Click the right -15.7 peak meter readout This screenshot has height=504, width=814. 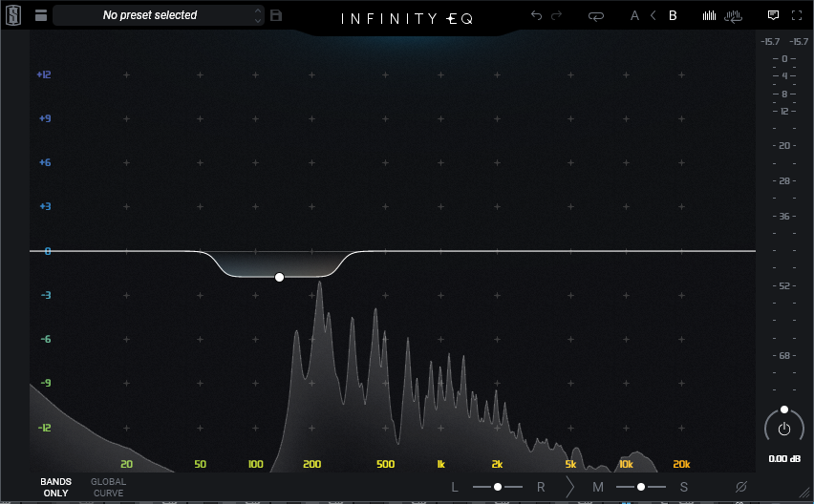pyautogui.click(x=799, y=41)
